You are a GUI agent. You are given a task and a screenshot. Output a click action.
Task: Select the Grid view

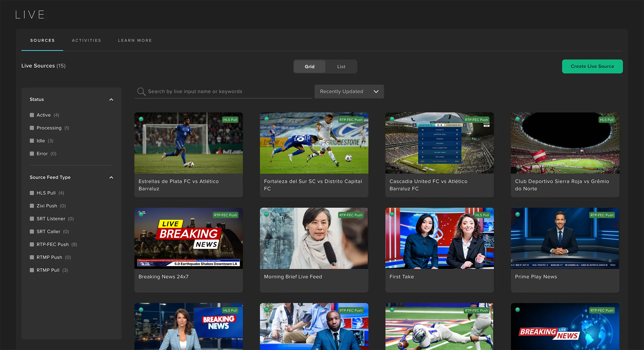click(309, 67)
